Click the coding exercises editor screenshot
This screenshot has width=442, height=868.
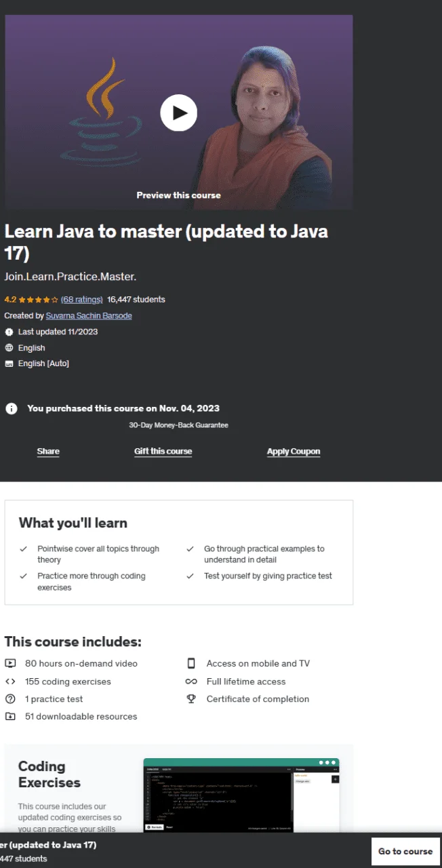tap(241, 795)
